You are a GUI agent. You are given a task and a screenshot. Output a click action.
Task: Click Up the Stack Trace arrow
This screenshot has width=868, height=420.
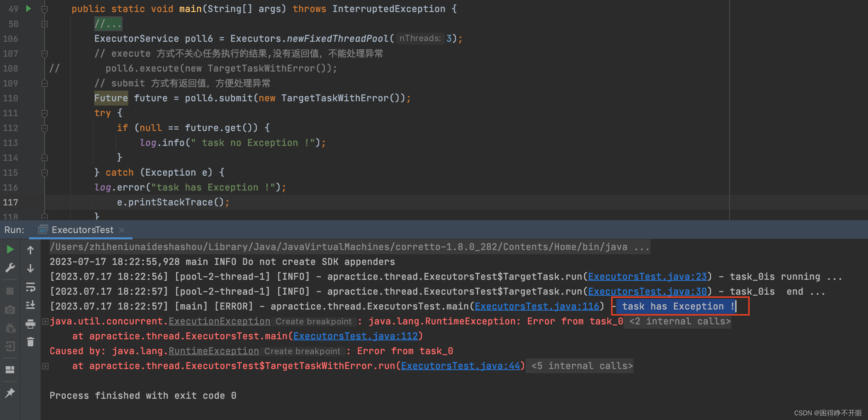[x=30, y=250]
